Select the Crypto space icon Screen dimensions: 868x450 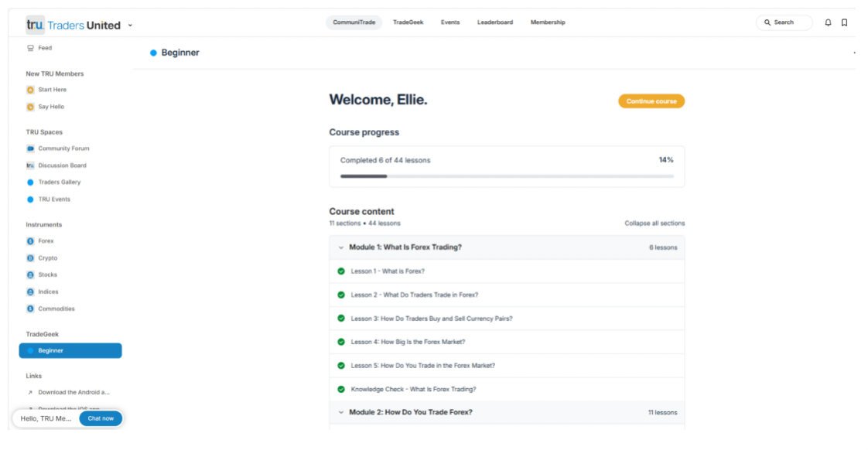tap(30, 258)
